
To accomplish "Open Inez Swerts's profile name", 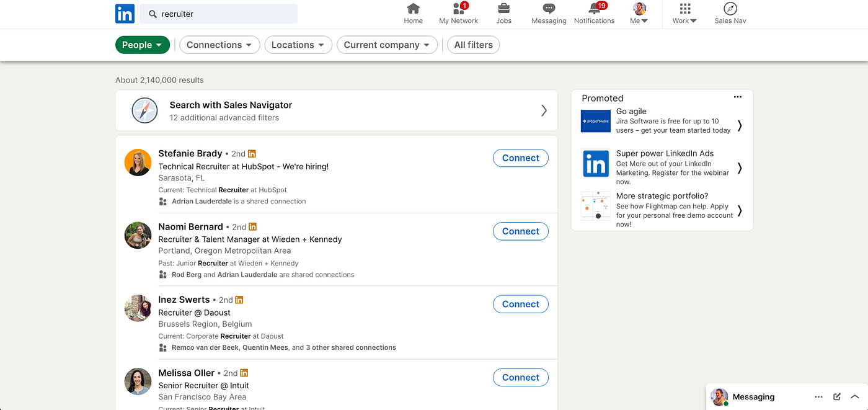I will tap(184, 300).
